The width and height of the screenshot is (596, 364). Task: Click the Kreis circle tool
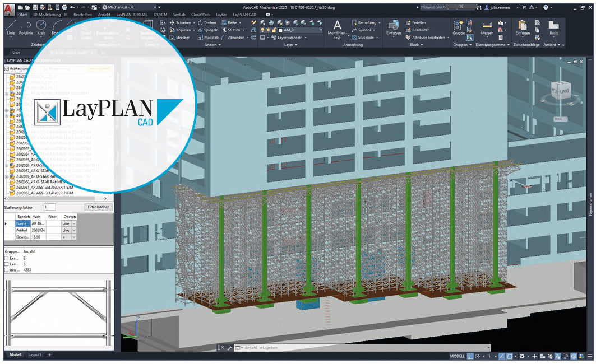41,27
